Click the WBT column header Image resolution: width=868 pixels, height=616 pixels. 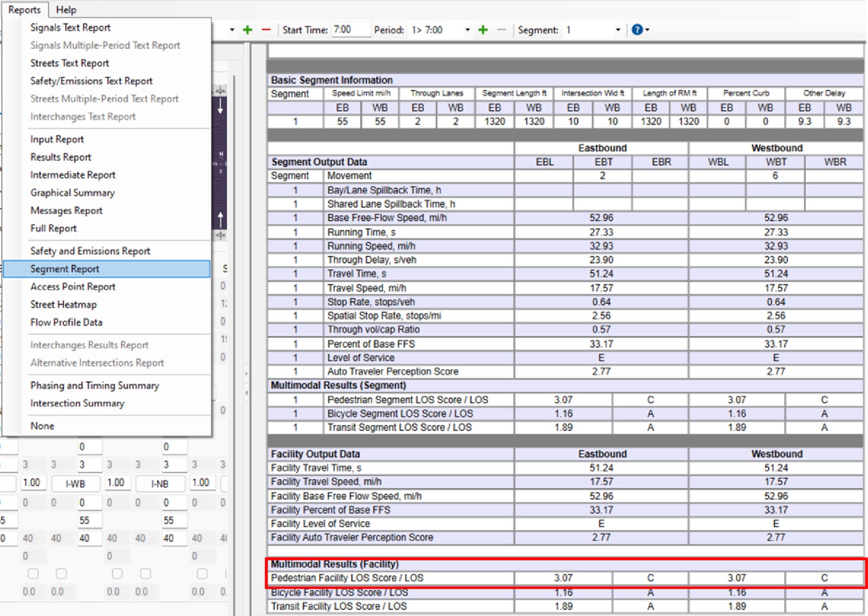tap(776, 162)
